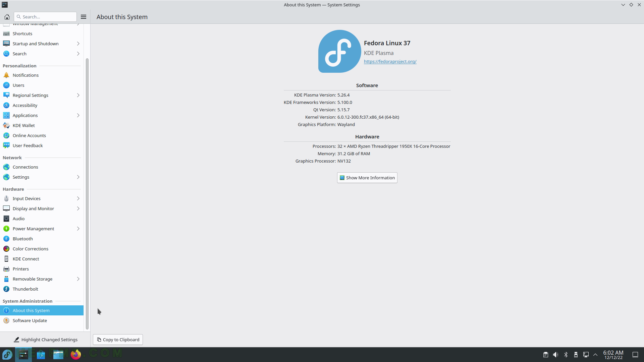The height and width of the screenshot is (362, 644).
Task: Open Printers icon
Action: coord(6,269)
